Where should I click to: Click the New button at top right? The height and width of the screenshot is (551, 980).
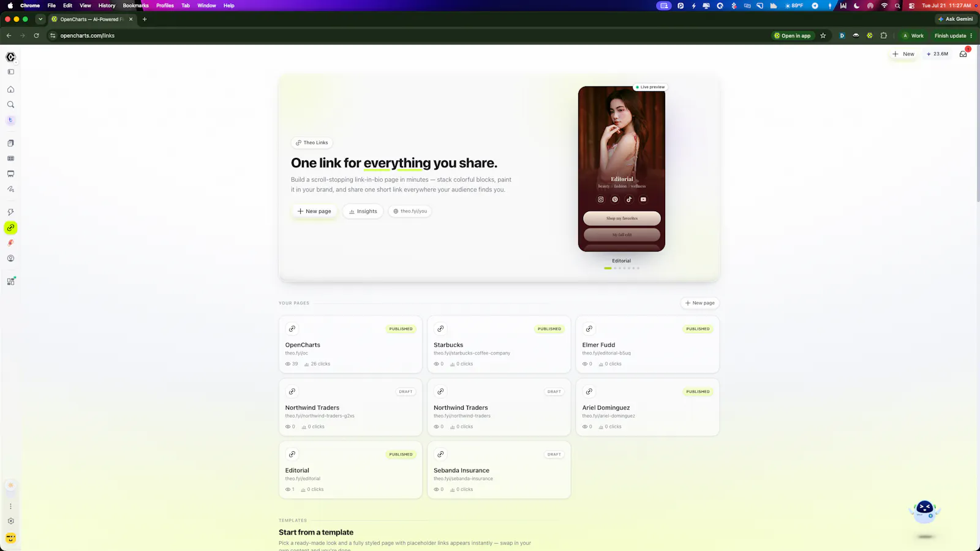point(903,54)
